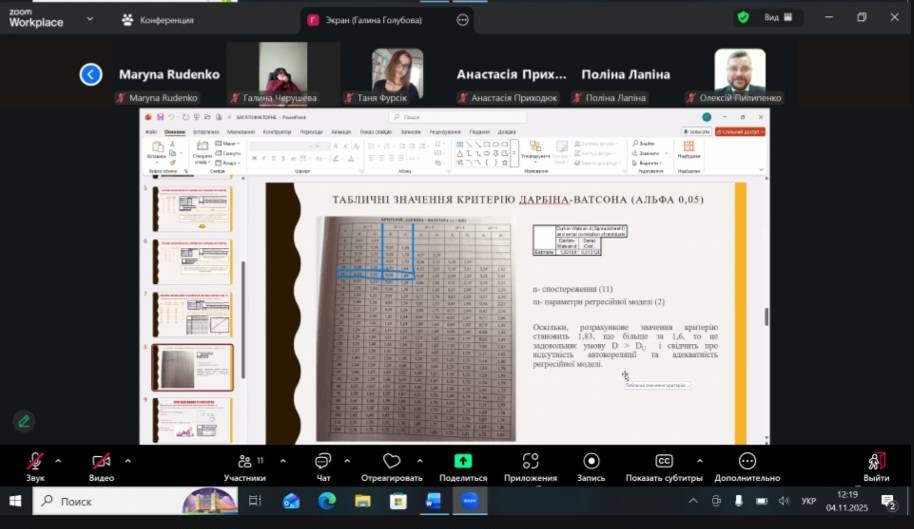Switch to the Конференция tab
Screen dimensions: 914x529
158,20
